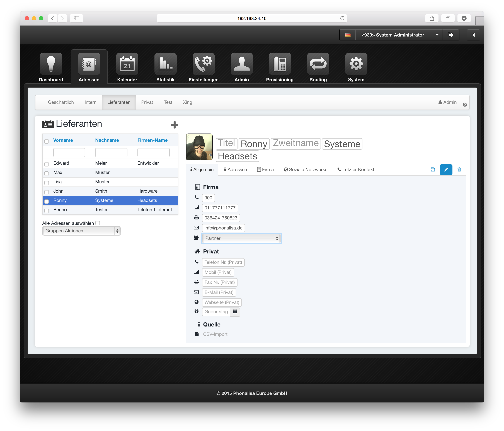The height and width of the screenshot is (431, 504).
Task: Switch to the Intern tab
Action: point(91,102)
